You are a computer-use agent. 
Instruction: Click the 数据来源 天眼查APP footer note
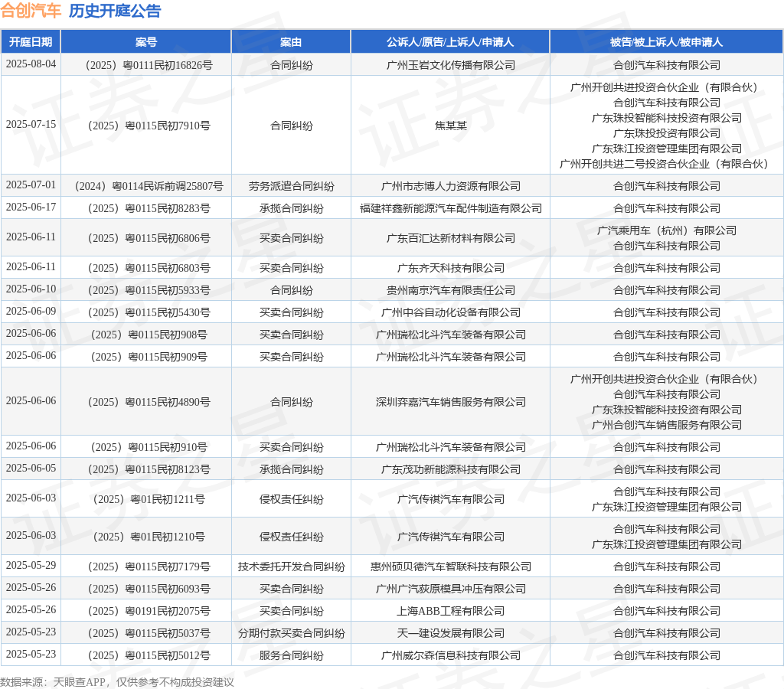point(117,682)
